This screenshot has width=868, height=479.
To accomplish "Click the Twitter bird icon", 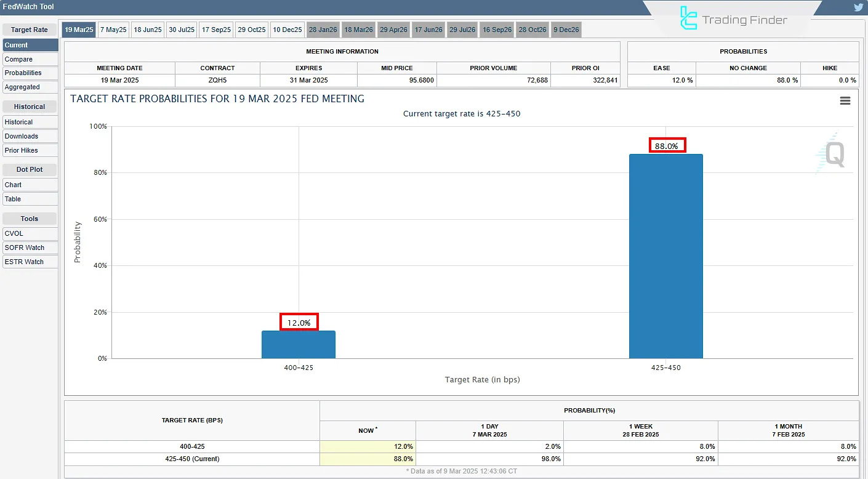I will coord(858,7).
